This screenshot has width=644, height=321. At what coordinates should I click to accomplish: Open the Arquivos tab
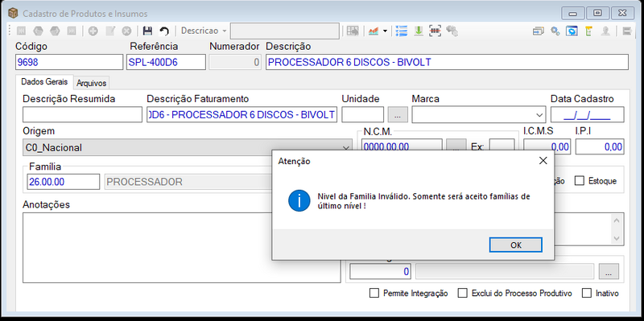pyautogui.click(x=92, y=83)
